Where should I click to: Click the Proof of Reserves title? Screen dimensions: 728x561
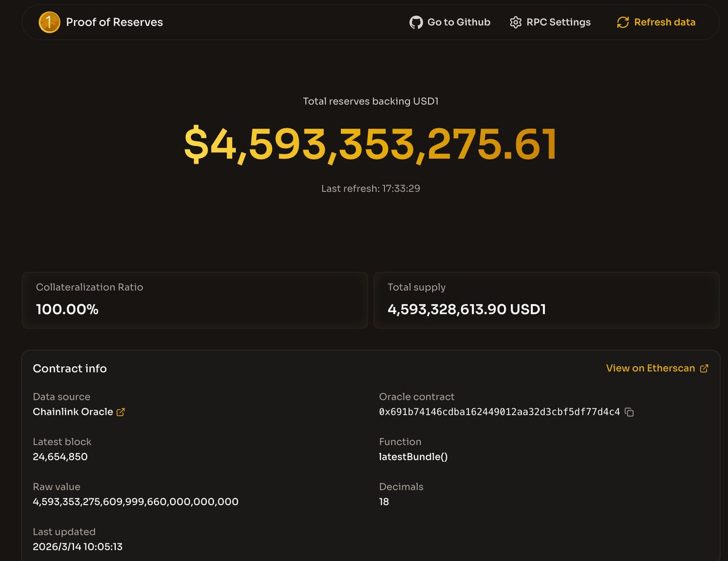pos(114,22)
